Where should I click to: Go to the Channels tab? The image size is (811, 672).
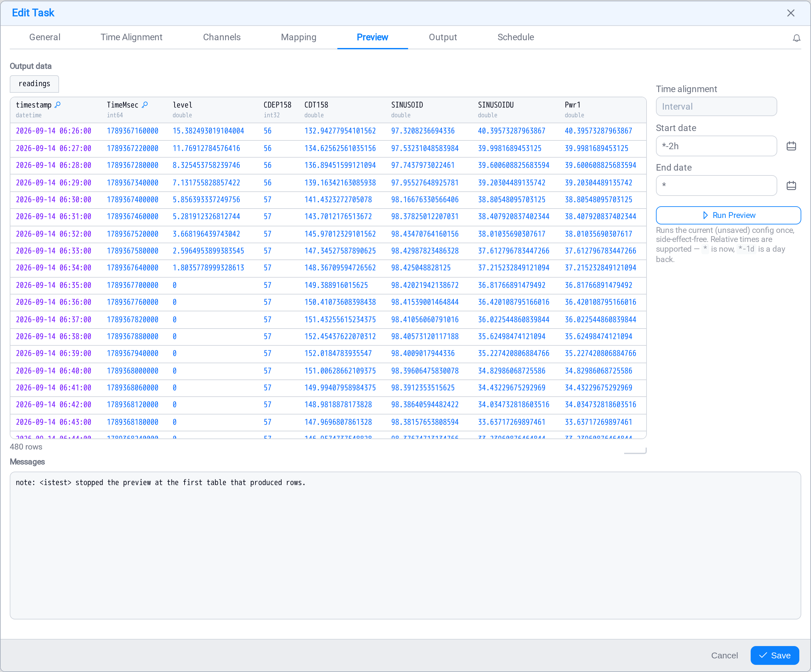coord(222,37)
